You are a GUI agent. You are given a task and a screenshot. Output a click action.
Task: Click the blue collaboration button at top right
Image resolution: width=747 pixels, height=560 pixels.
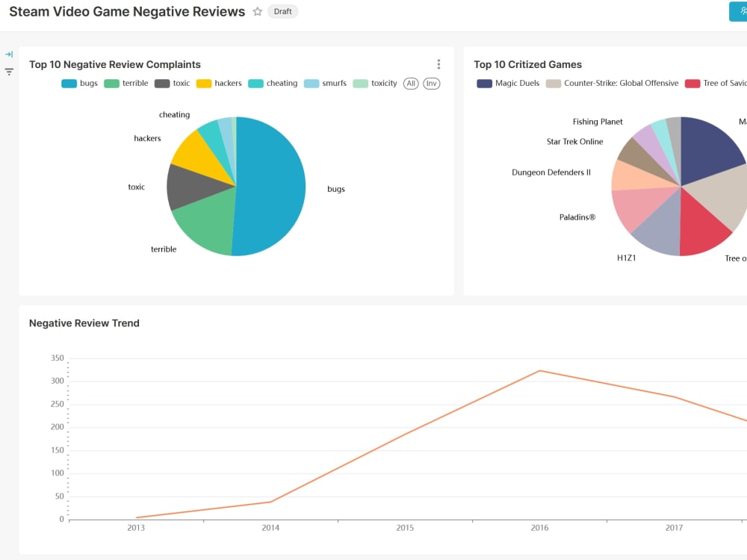[x=738, y=11]
